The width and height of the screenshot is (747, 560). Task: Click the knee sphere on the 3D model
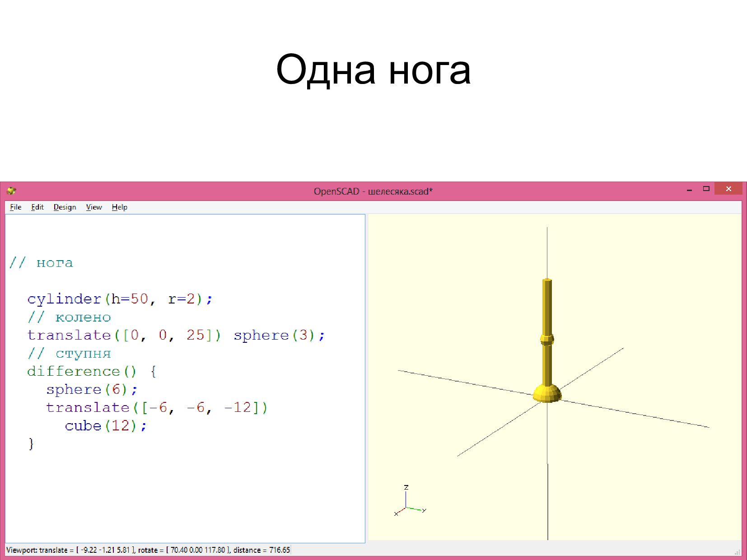547,339
